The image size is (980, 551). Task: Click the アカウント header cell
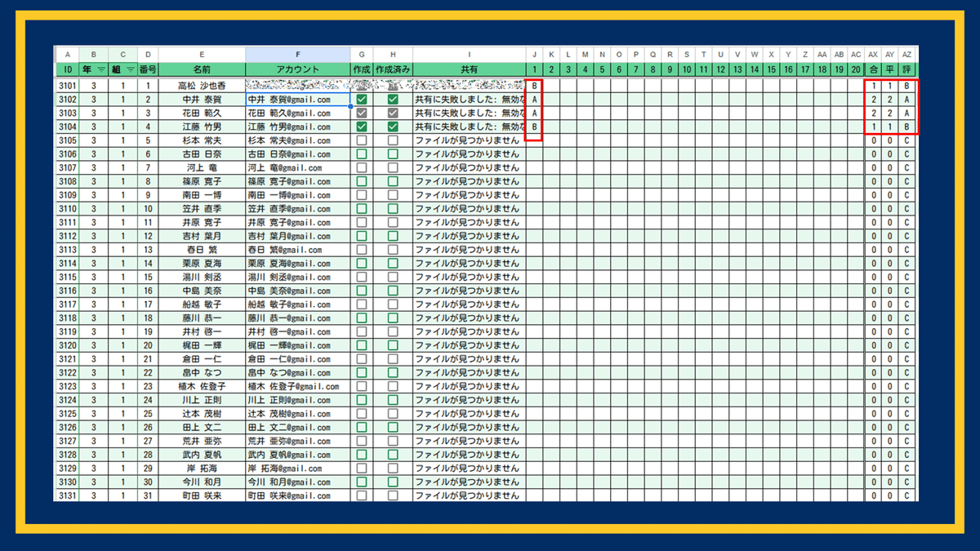click(298, 69)
